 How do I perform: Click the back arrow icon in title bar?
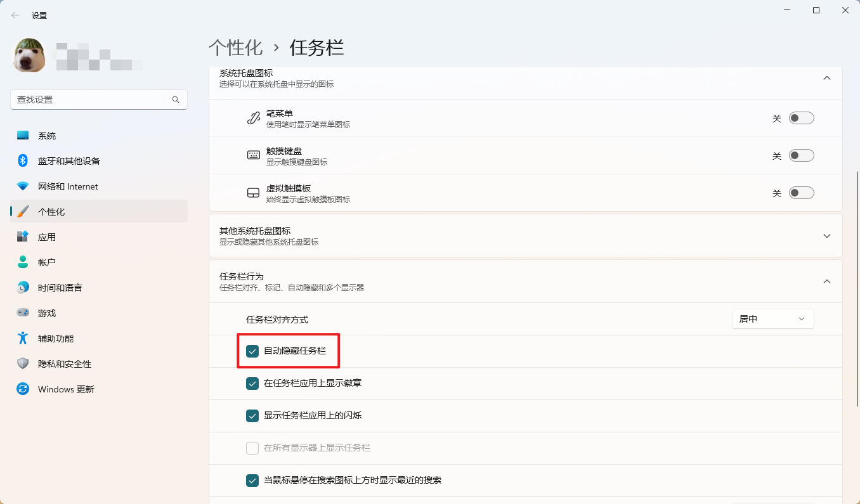click(15, 15)
